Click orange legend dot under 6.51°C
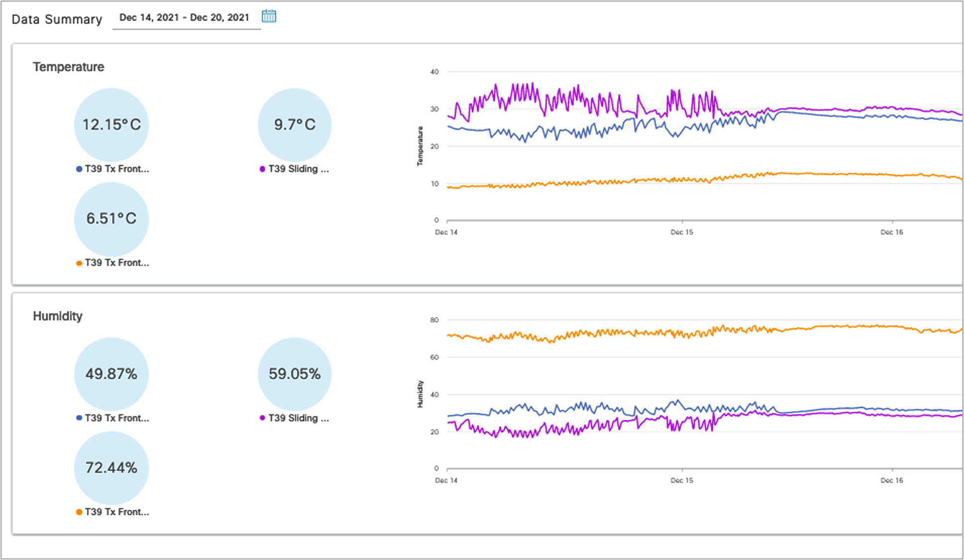 tap(79, 263)
